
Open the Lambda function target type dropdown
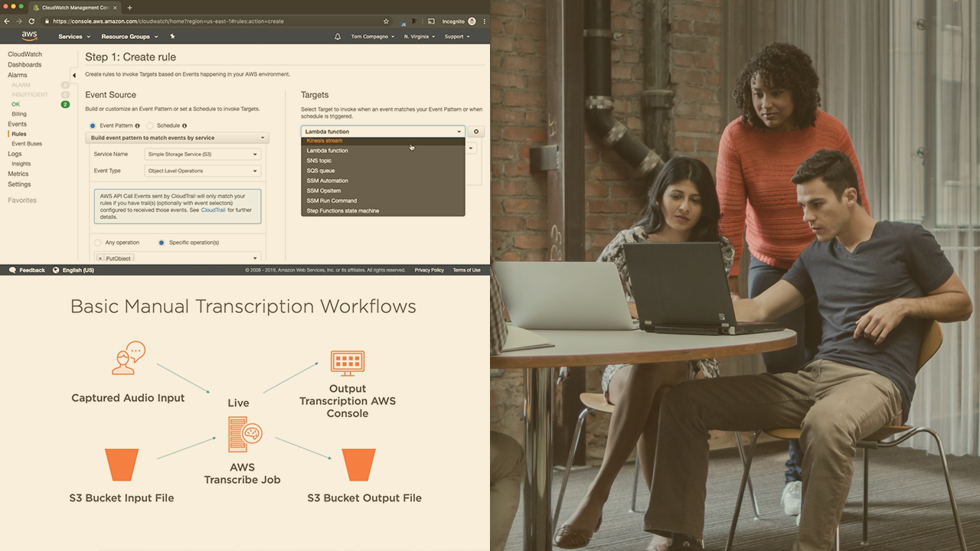tap(383, 132)
